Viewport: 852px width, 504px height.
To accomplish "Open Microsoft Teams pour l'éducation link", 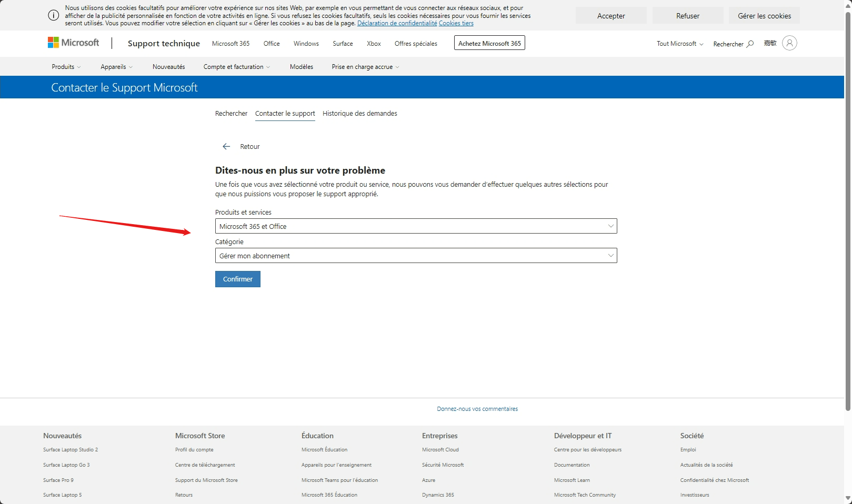I will (340, 480).
